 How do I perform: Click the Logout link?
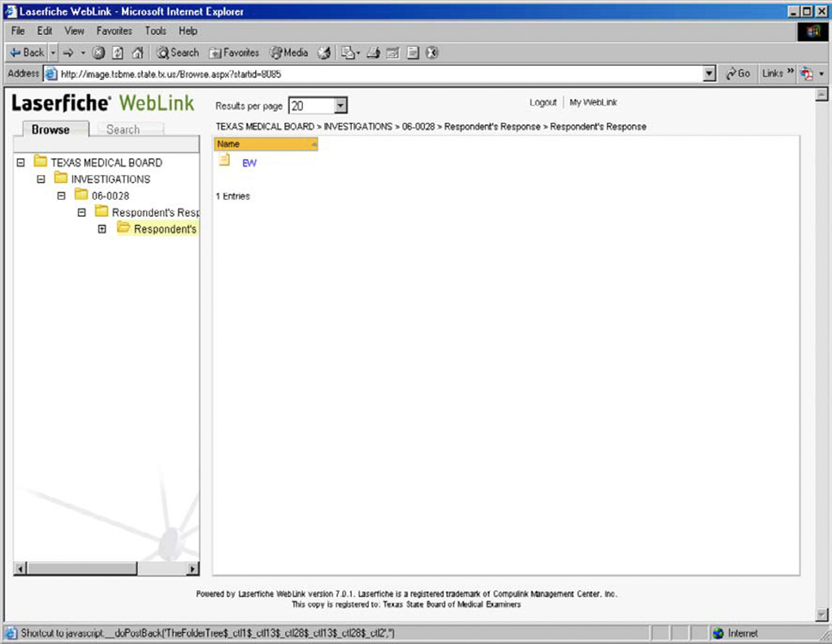543,102
